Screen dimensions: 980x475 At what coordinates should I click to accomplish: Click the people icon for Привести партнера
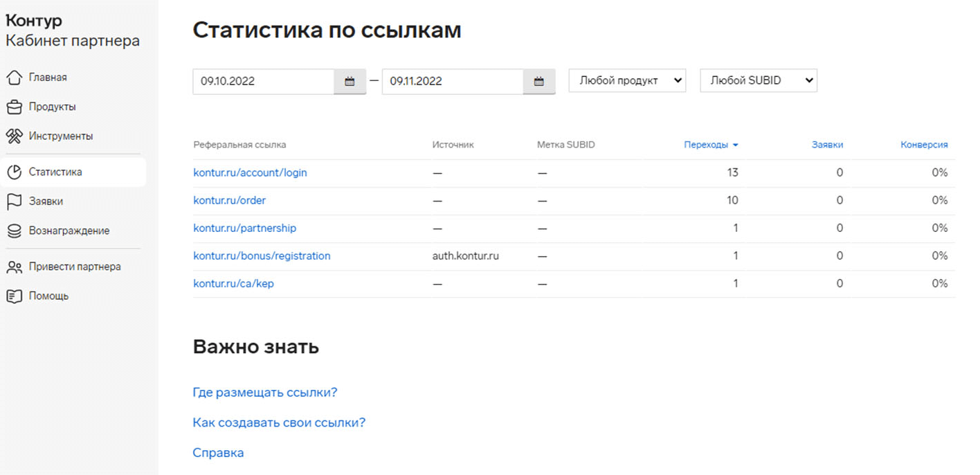pyautogui.click(x=14, y=267)
